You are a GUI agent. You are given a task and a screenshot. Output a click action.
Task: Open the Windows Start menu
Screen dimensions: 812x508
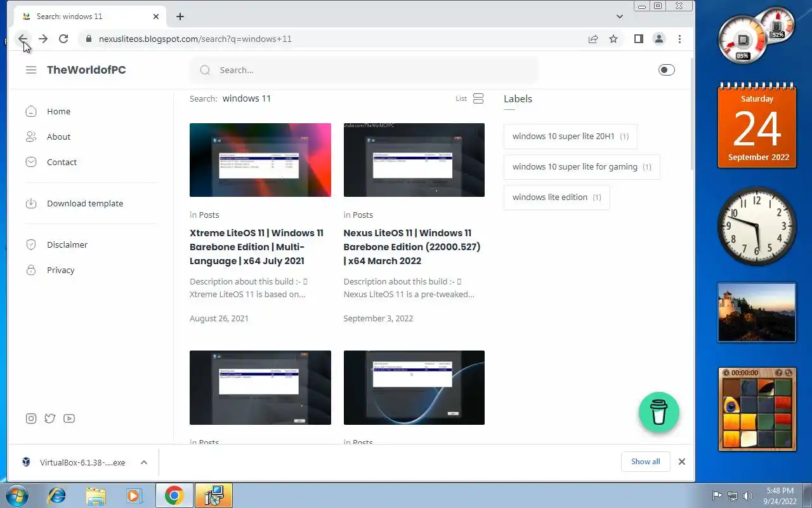coord(16,495)
